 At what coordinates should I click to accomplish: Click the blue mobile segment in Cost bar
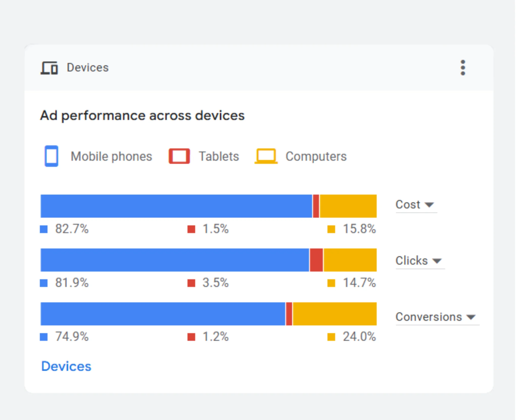176,206
